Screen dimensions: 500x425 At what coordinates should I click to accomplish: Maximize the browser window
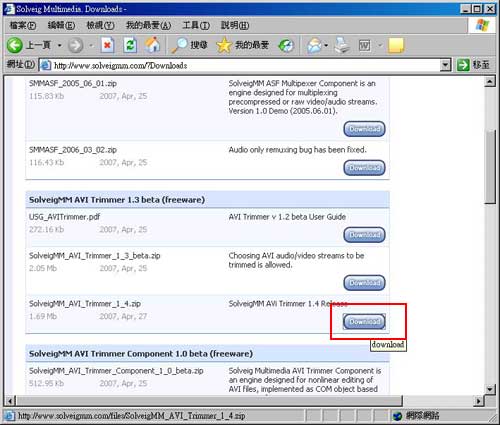[x=478, y=9]
